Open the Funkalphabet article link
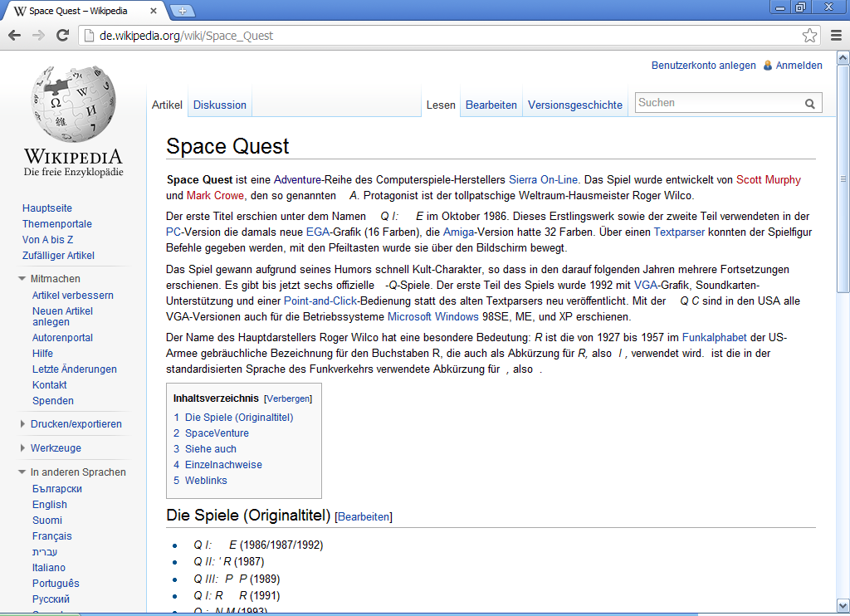850x616 pixels. point(715,338)
